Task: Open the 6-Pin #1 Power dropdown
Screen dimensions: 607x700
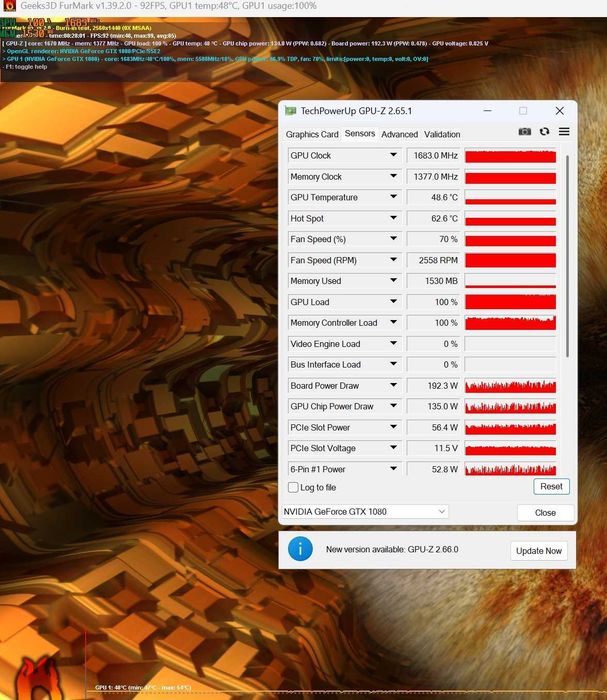Action: 393,469
